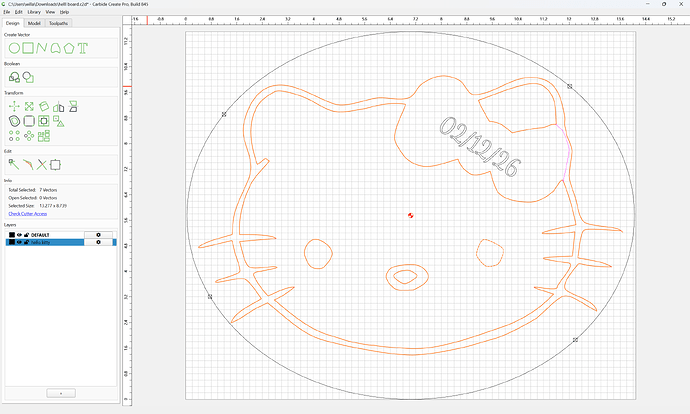Activate the Resize/Scale transform tool
Viewport: 690px width, 414px height.
(29, 106)
